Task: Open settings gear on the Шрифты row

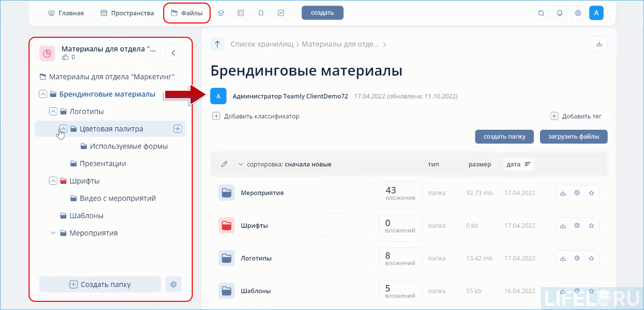Action: click(577, 225)
